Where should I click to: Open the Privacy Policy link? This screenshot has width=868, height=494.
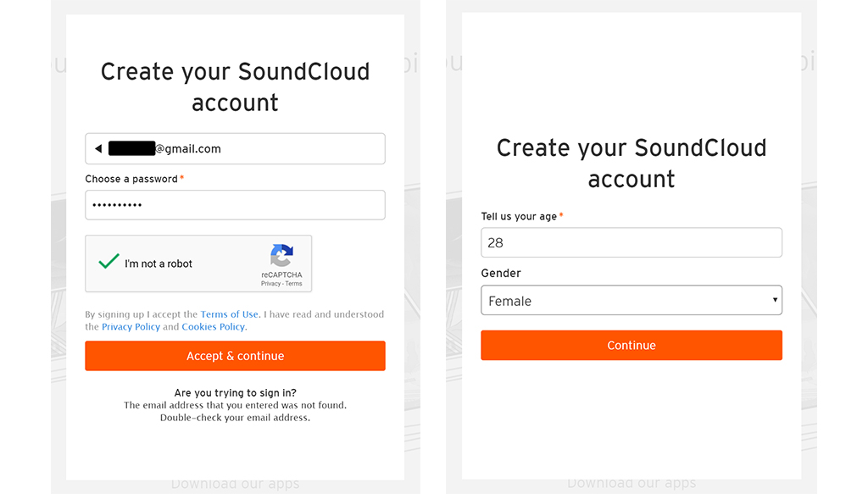tap(131, 327)
